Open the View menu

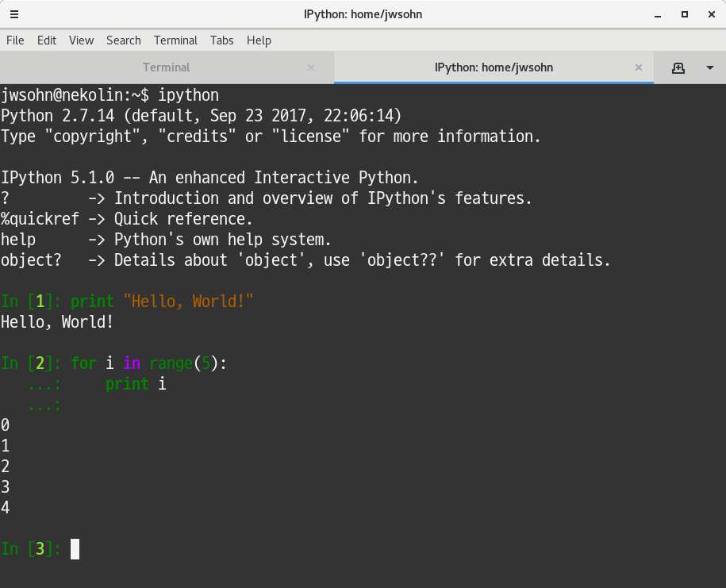tap(81, 40)
